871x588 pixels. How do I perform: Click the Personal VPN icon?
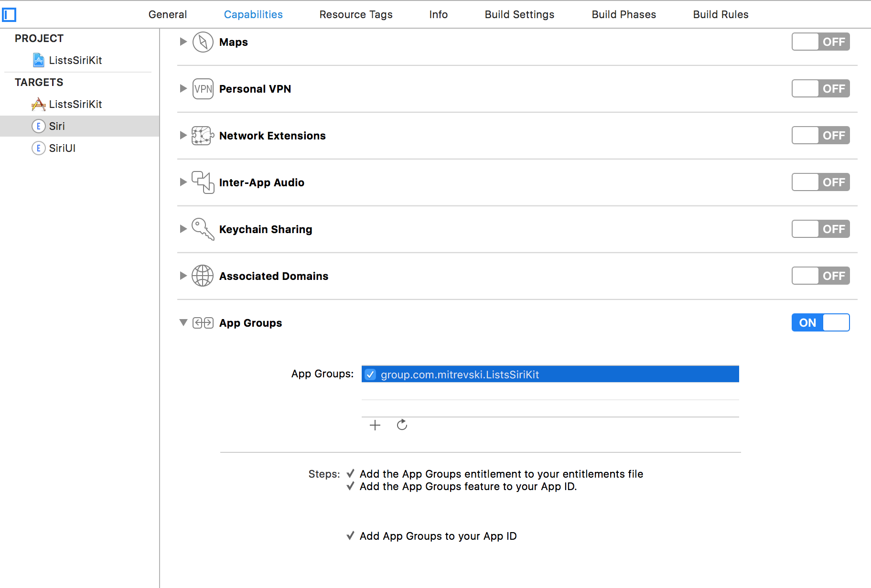pyautogui.click(x=203, y=89)
